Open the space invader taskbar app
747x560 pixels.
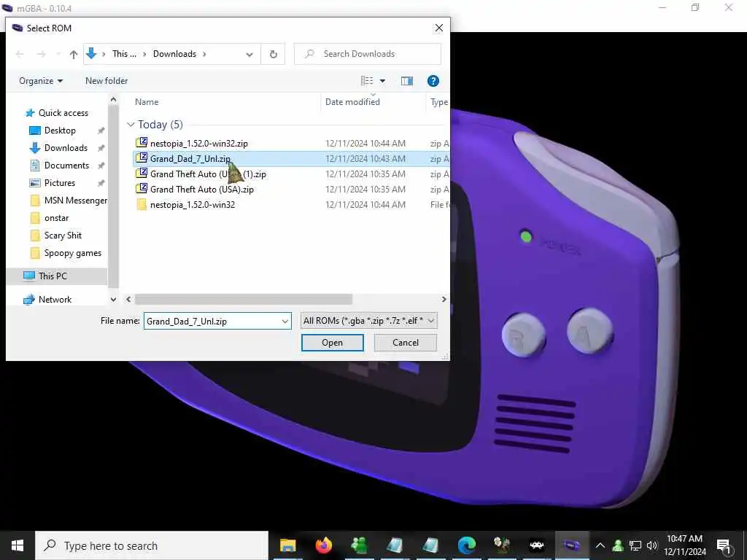click(537, 545)
